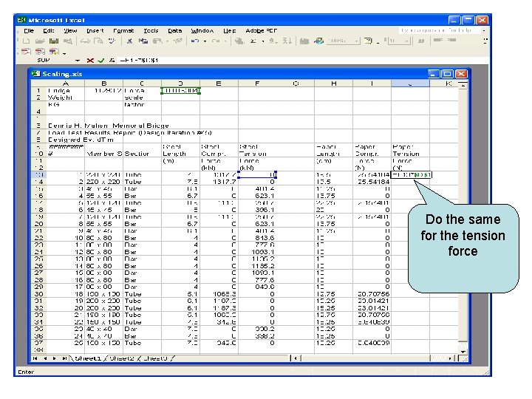Click the Paste clipboard icon
Viewport: 532px width, 399px height.
click(x=157, y=41)
